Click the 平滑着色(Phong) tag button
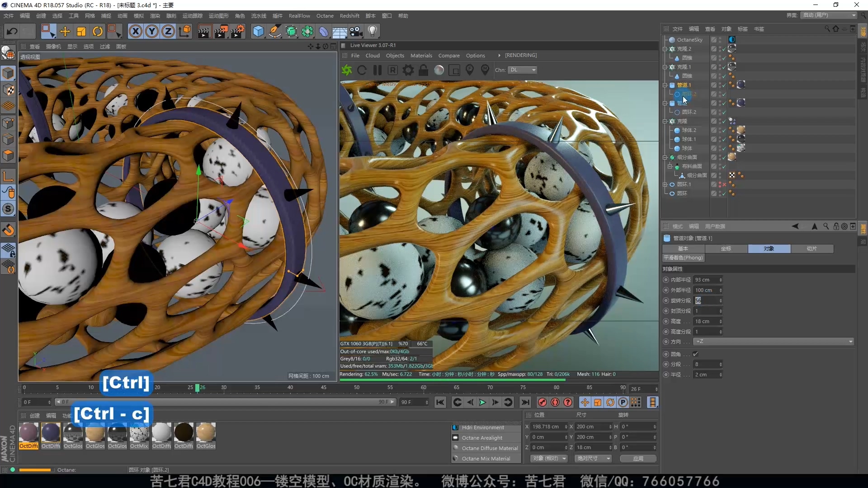The height and width of the screenshot is (488, 868). [683, 258]
